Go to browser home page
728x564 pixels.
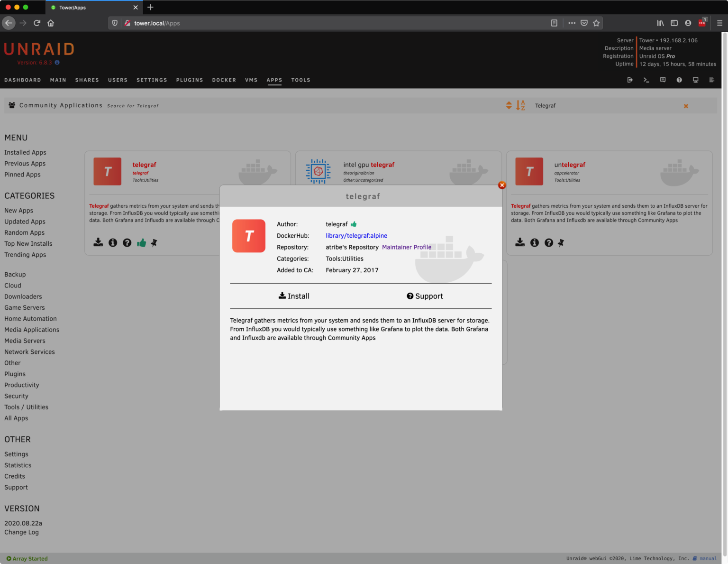pyautogui.click(x=51, y=23)
